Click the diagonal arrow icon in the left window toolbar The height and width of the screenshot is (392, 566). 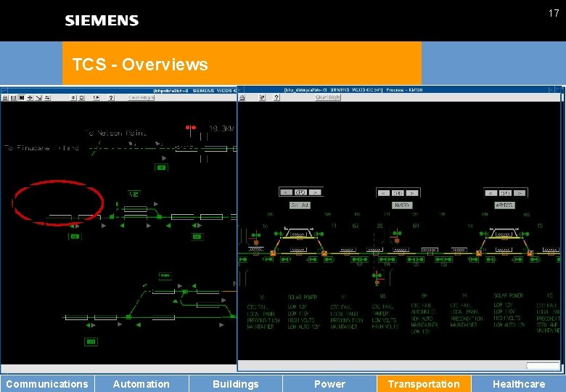38,98
